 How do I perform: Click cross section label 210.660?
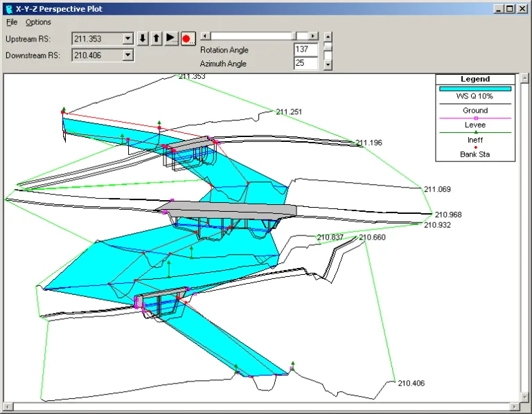click(x=372, y=237)
